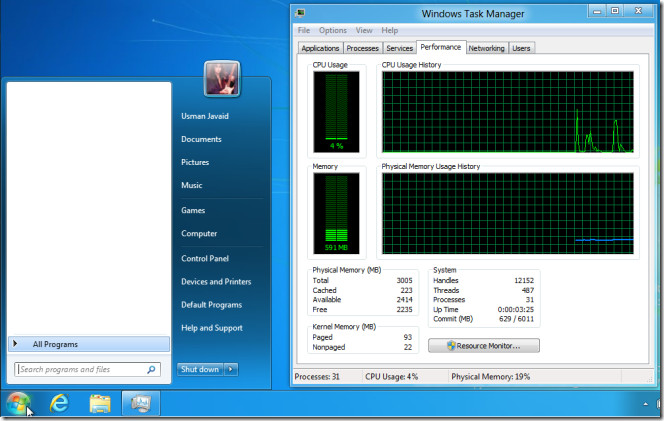Open Internet Explorer from the taskbar
This screenshot has width=664, height=421.
tap(59, 403)
